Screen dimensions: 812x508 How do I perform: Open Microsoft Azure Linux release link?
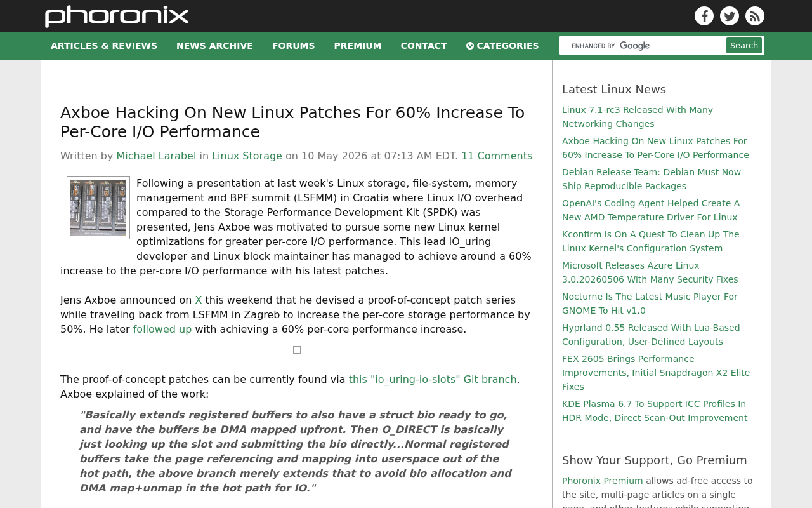(x=650, y=272)
